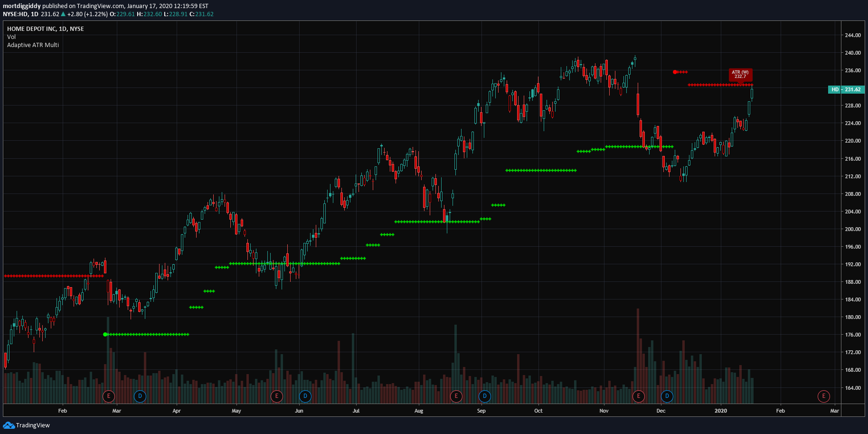The width and height of the screenshot is (868, 434).
Task: Click the 240.00 price axis label
Action: coord(853,53)
